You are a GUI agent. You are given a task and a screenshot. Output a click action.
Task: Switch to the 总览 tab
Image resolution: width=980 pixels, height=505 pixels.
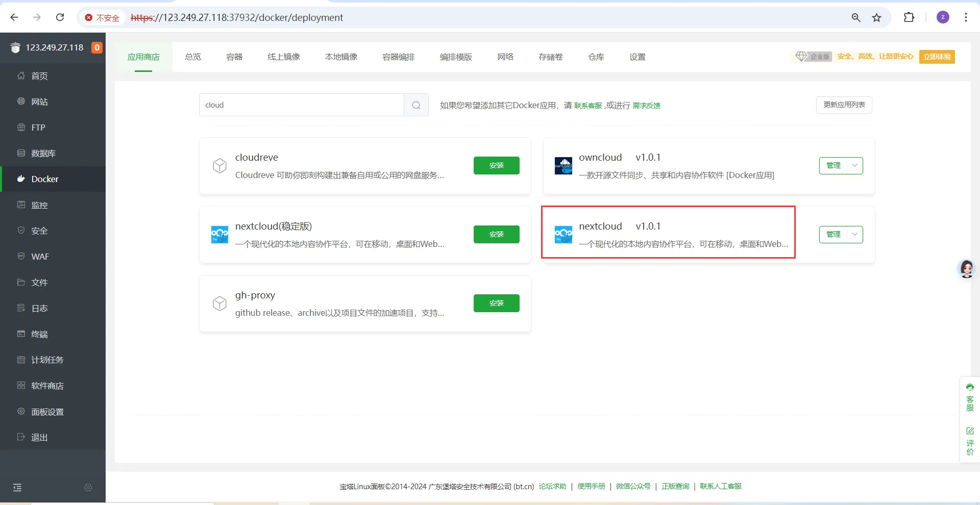(x=193, y=57)
